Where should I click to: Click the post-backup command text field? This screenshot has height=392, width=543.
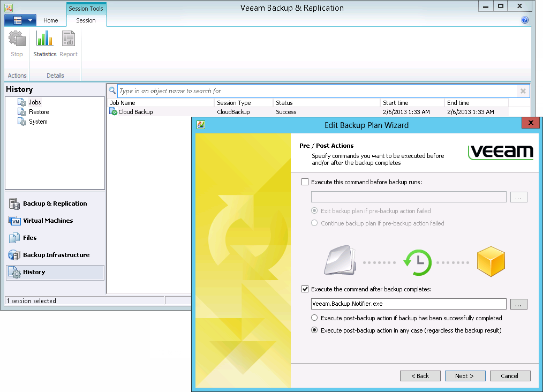click(409, 304)
